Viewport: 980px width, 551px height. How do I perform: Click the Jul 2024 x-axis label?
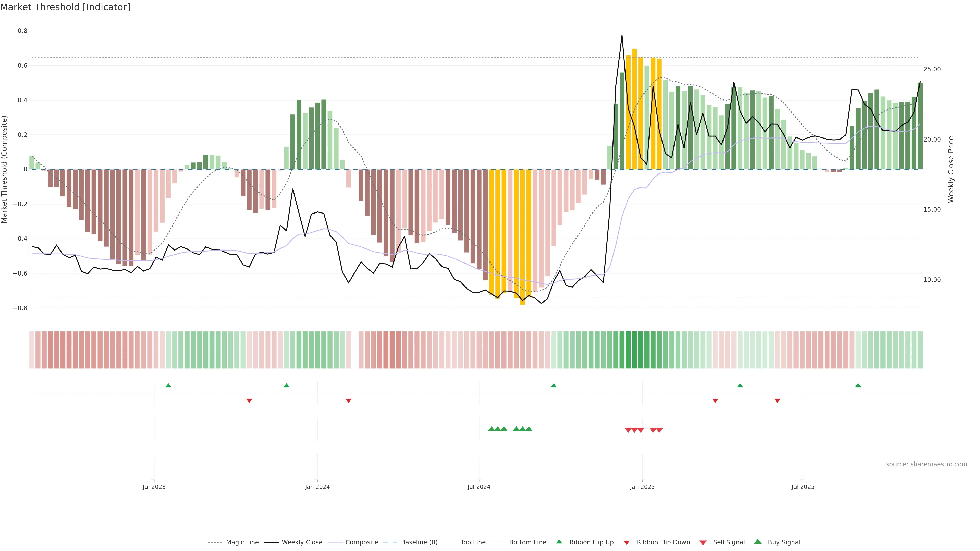click(479, 487)
